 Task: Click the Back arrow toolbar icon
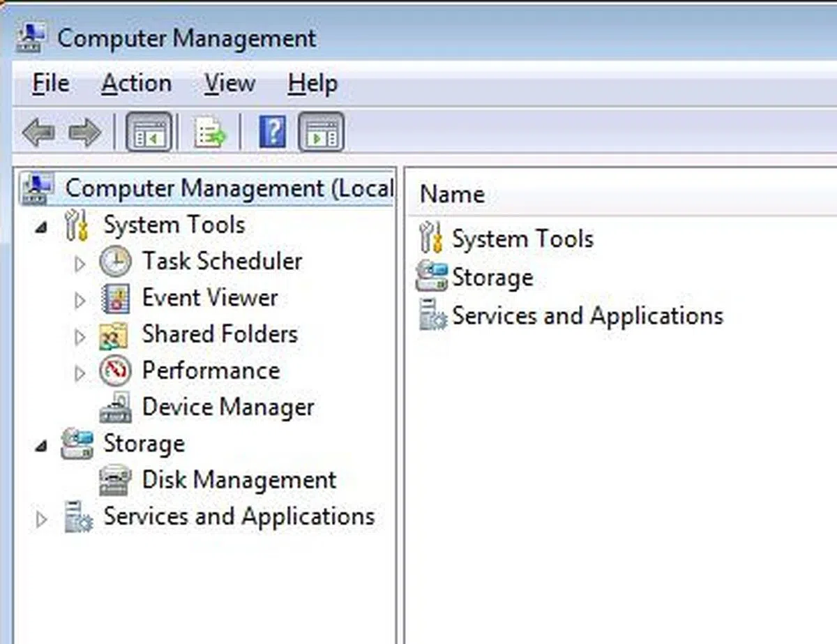[x=38, y=133]
